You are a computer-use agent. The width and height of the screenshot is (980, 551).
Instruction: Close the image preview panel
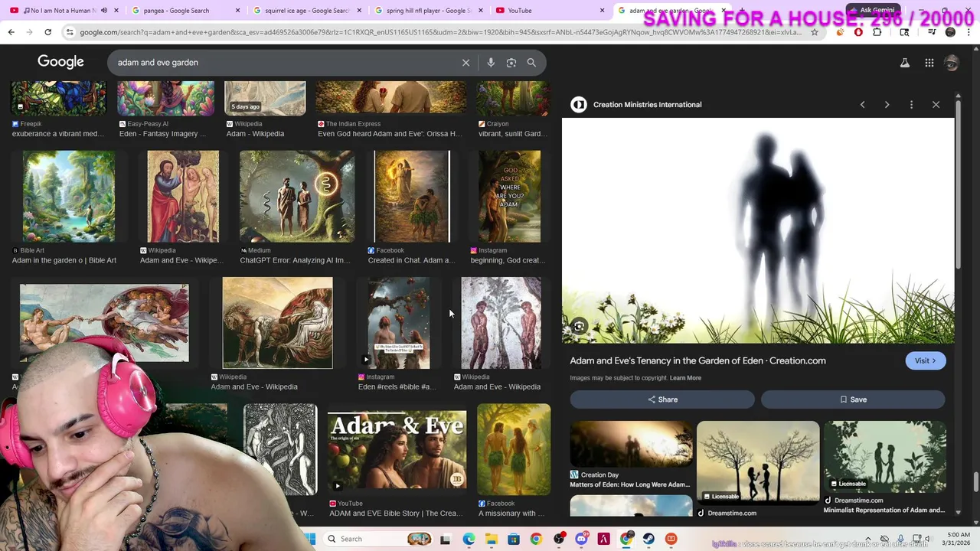[x=936, y=105]
